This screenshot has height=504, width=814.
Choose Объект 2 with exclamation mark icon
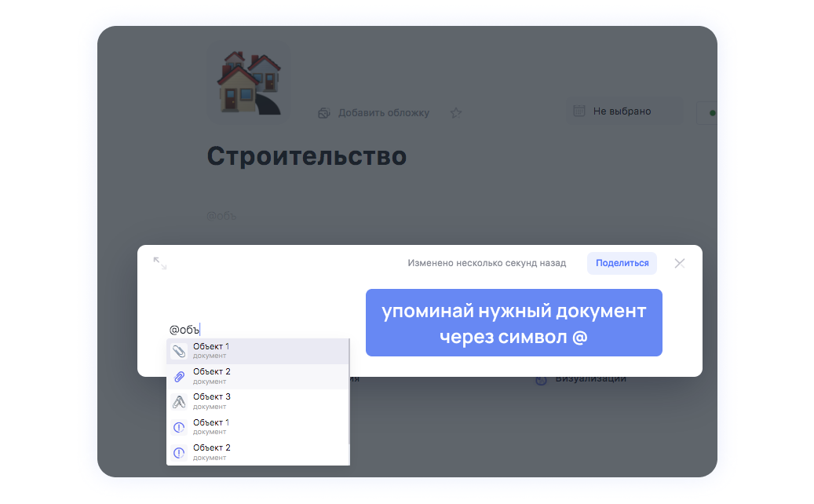(211, 452)
